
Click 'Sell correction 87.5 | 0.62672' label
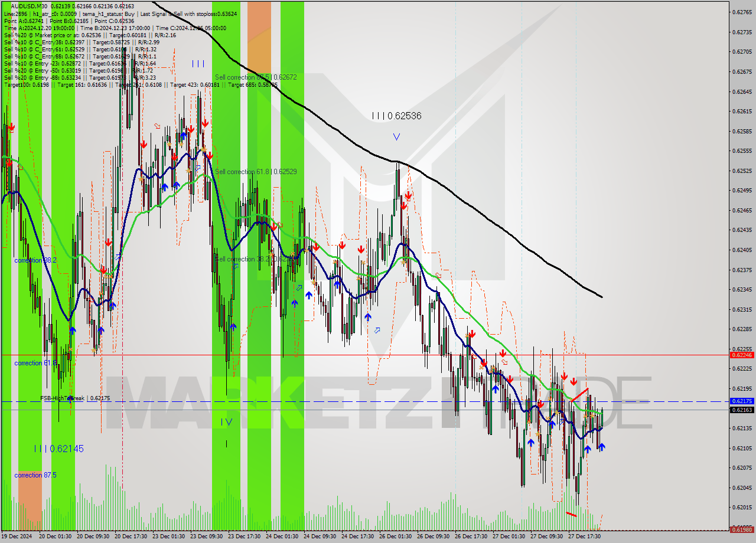coord(256,77)
